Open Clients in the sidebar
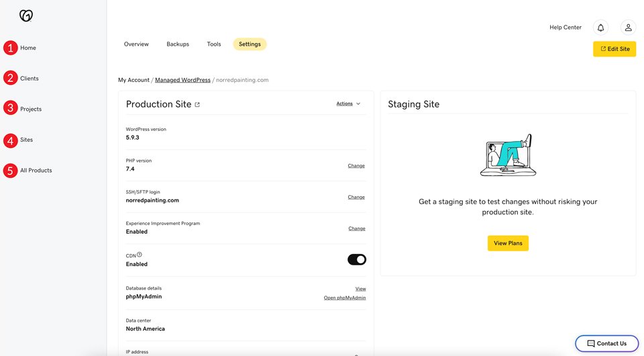This screenshot has height=356, width=644. (x=29, y=78)
